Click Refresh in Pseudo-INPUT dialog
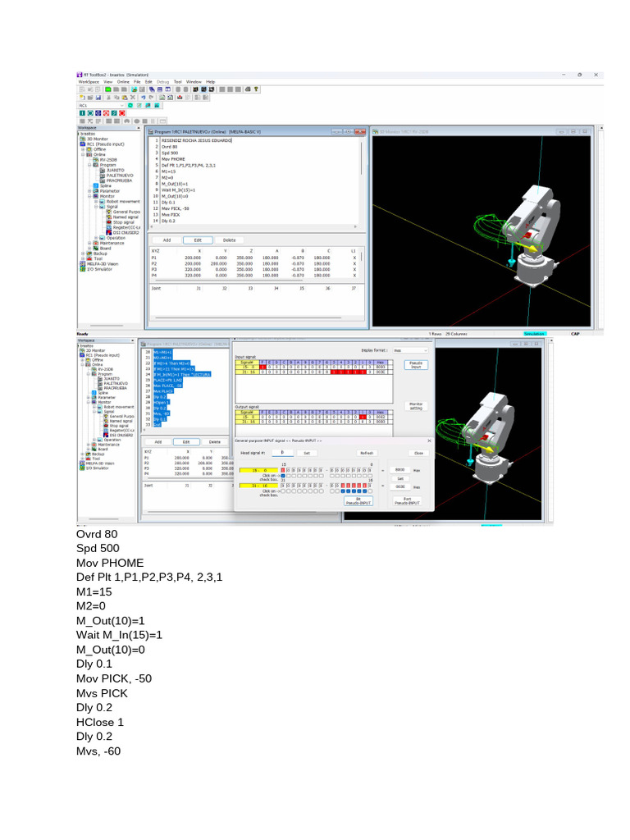The image size is (630, 840). coord(367,453)
